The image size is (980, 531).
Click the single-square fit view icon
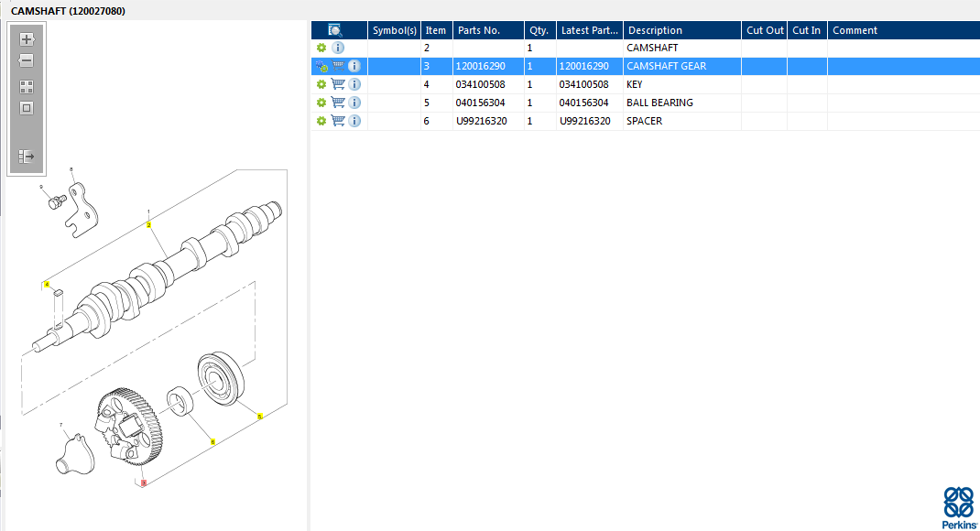point(27,108)
